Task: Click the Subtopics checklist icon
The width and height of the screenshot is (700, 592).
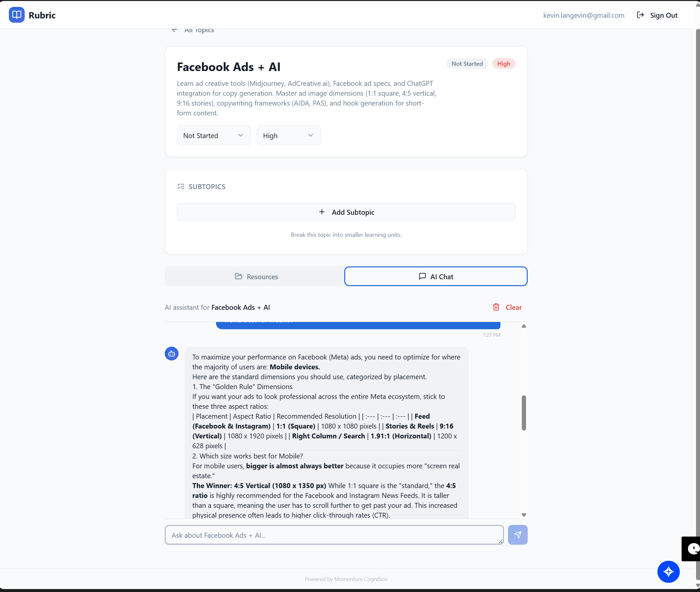Action: click(181, 186)
